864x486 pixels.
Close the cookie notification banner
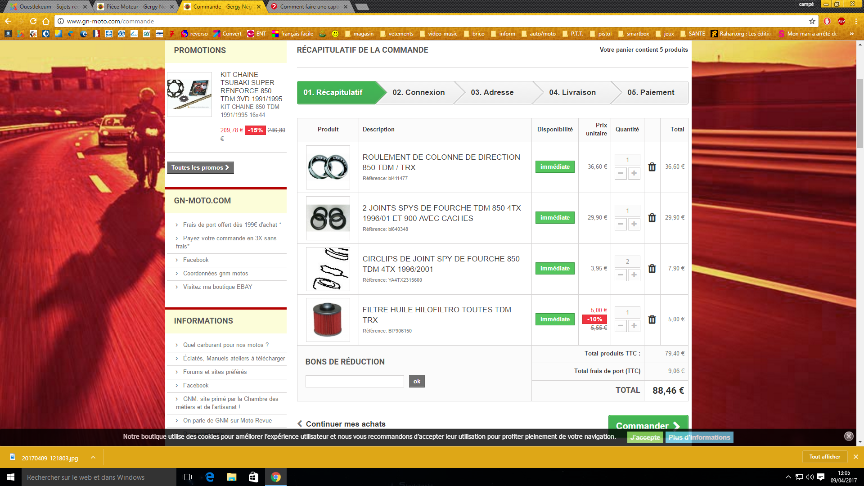848,437
